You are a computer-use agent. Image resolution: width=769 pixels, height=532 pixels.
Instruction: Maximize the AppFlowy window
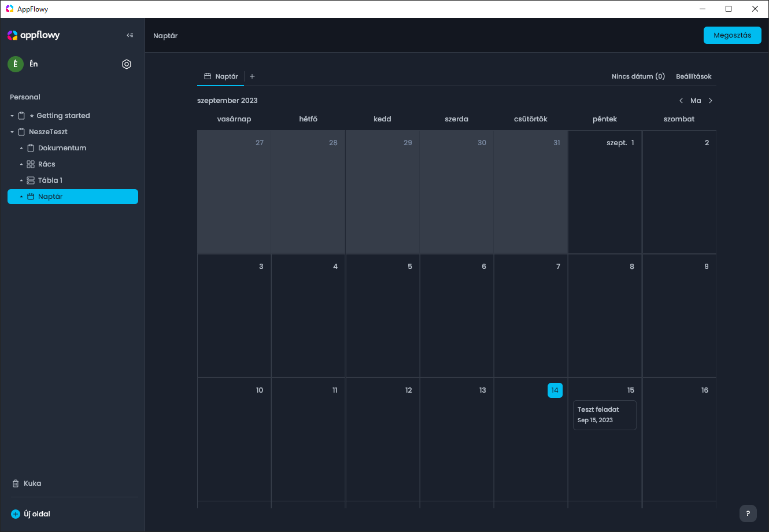[x=729, y=9]
